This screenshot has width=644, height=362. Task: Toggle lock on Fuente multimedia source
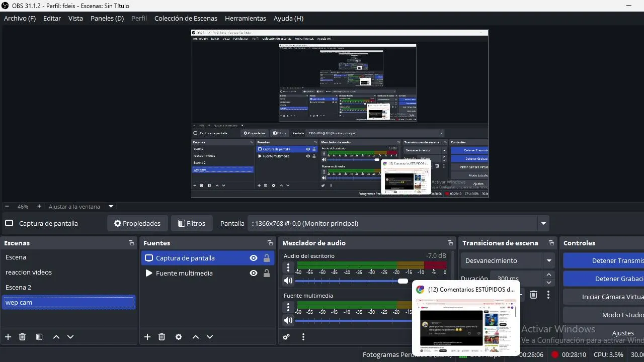267,273
